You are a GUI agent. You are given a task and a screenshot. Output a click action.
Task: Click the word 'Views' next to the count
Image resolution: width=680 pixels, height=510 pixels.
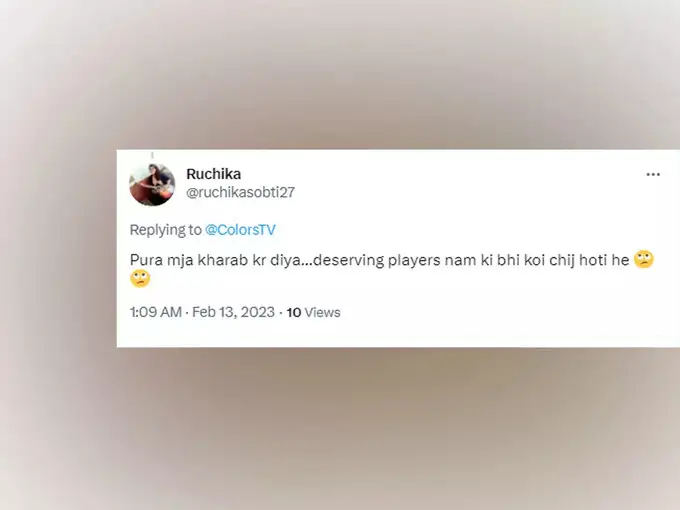[322, 312]
